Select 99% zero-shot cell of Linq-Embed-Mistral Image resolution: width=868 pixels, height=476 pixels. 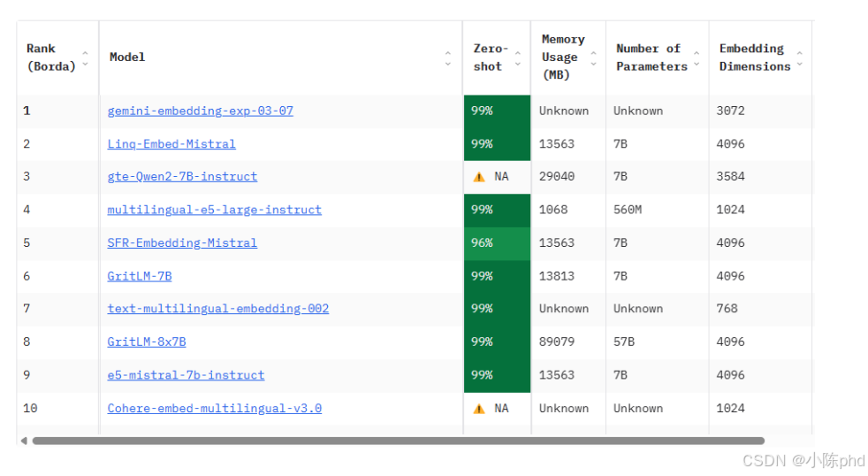[497, 144]
